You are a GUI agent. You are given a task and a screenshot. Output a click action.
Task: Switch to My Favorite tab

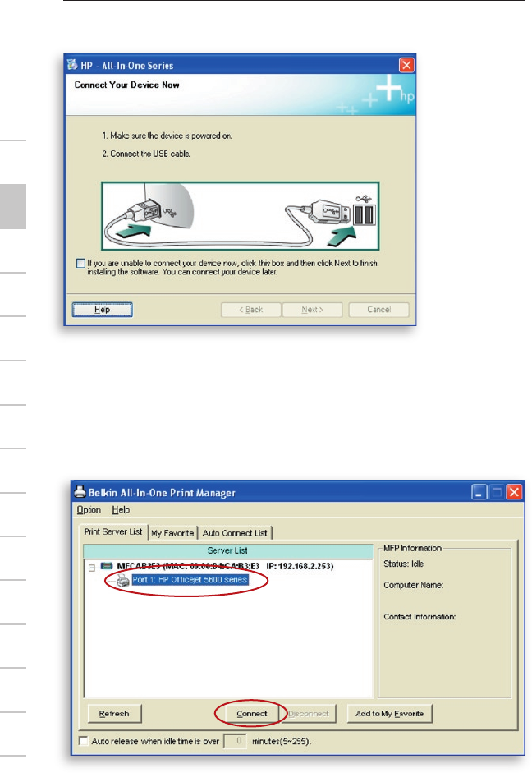point(172,533)
